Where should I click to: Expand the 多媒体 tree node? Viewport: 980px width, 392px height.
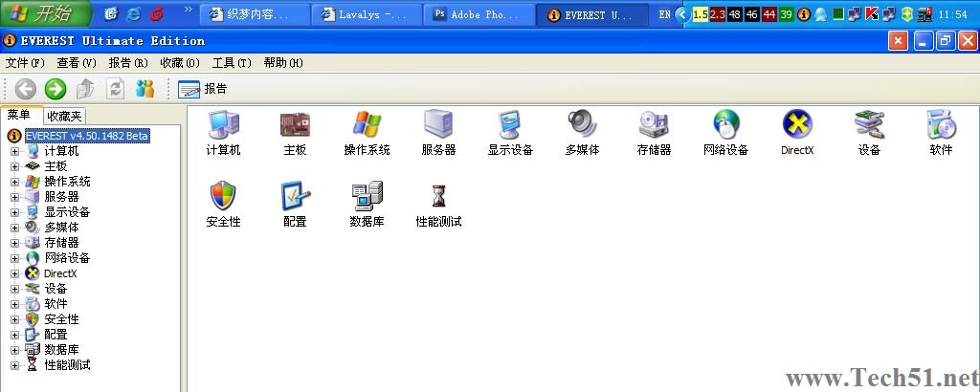pos(15,228)
